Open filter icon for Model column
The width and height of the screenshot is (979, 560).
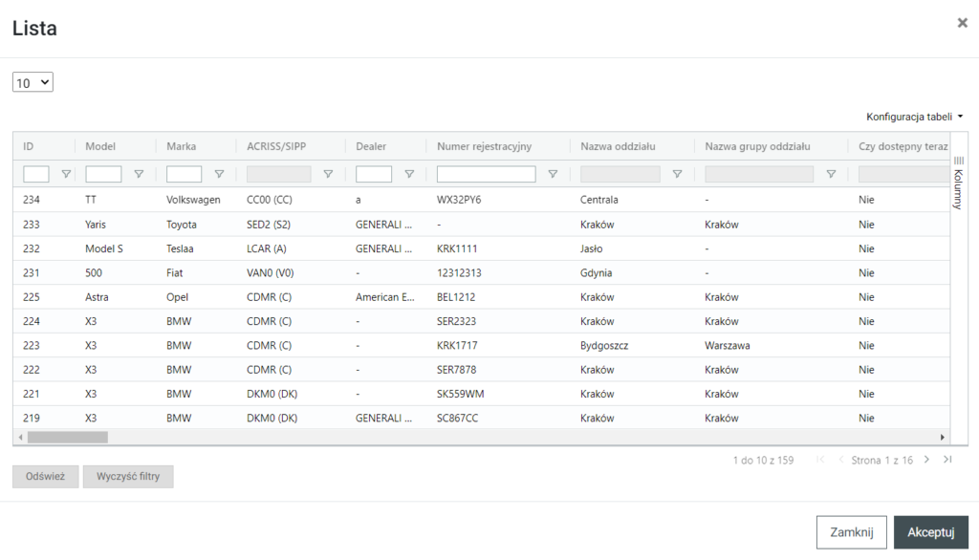click(x=139, y=174)
